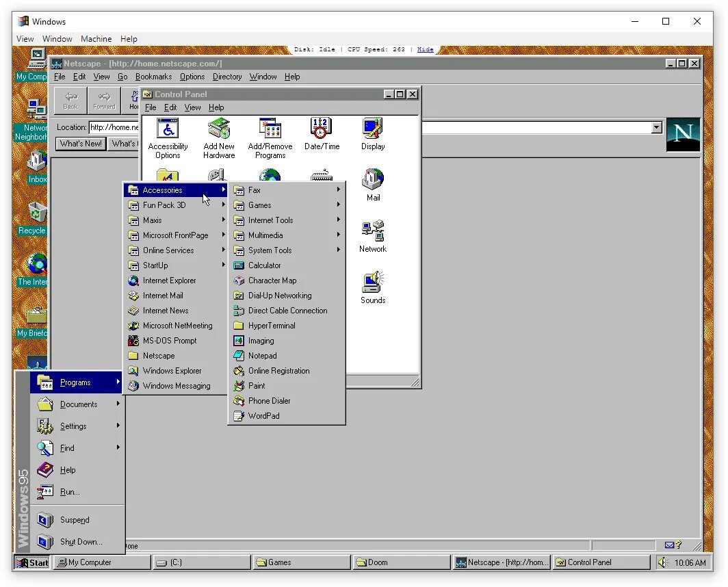Open Add New Hardware
The width and height of the screenshot is (728, 587).
pos(219,130)
